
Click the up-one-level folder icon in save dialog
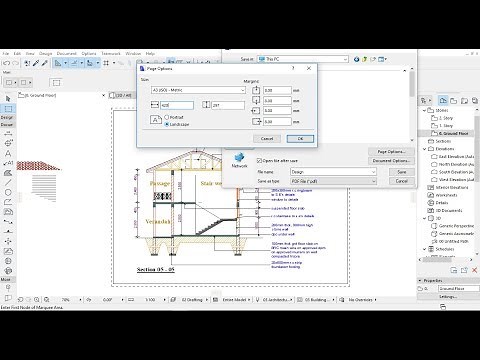[x=364, y=59]
